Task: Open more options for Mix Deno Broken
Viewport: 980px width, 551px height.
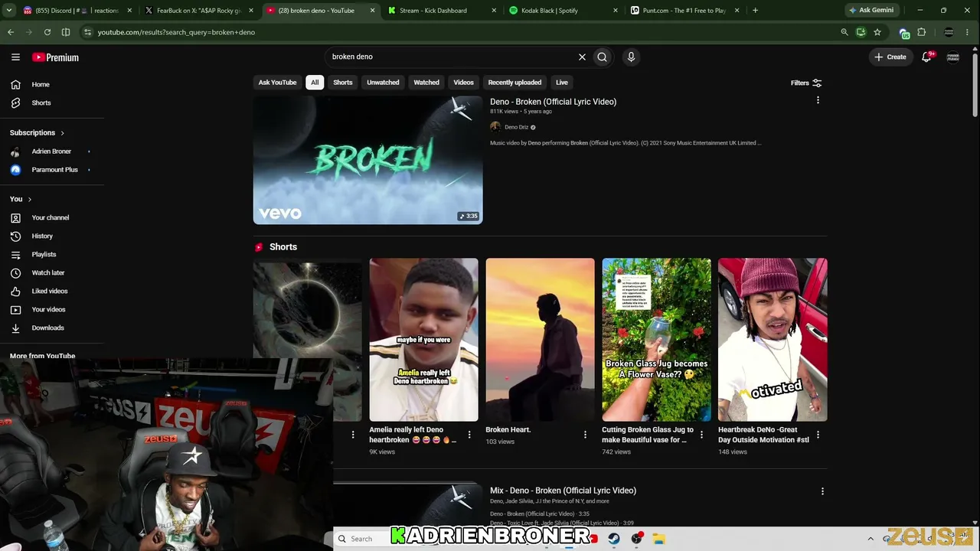Action: click(x=822, y=491)
